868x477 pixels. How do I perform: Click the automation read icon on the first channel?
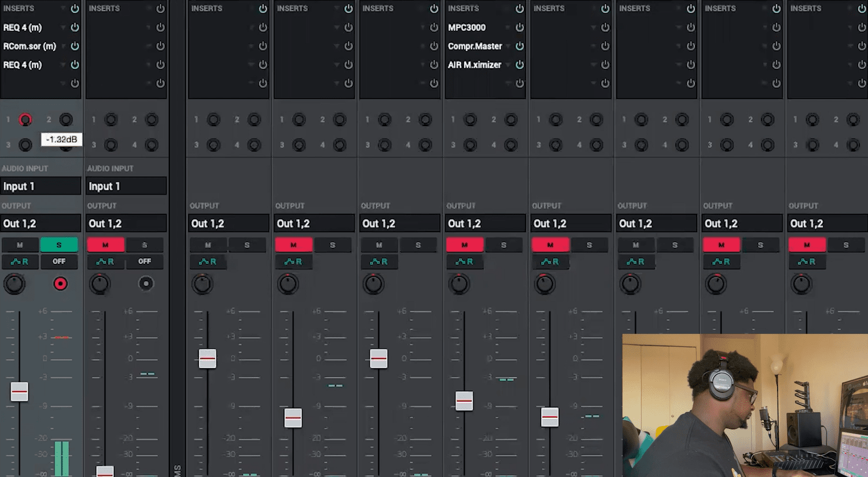point(20,262)
